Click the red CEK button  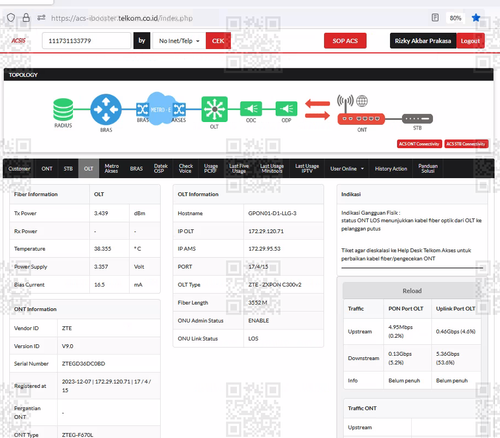pyautogui.click(x=218, y=41)
